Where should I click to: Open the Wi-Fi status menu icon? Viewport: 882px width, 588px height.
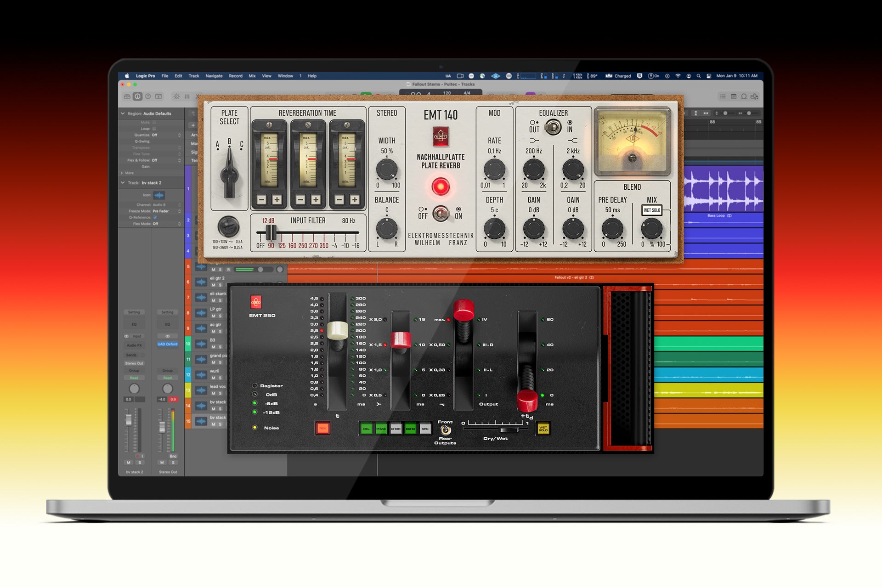pos(678,76)
